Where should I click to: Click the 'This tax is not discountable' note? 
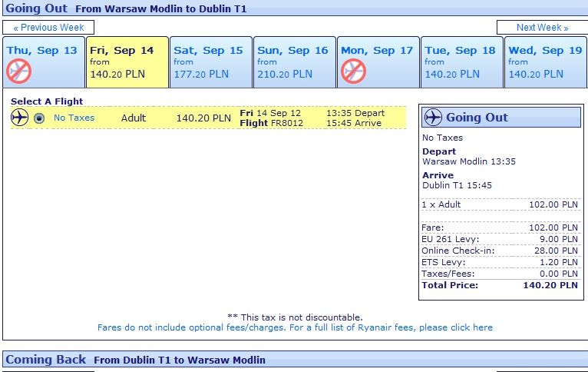pyautogui.click(x=295, y=317)
